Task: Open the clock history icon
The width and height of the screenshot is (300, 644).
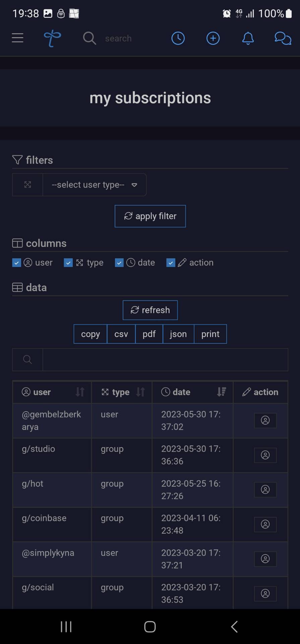Action: pyautogui.click(x=178, y=38)
